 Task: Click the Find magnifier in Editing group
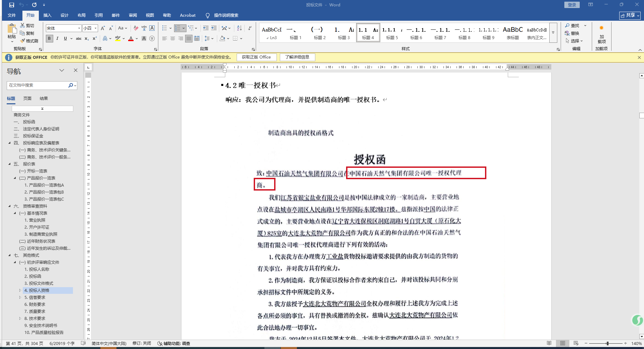(567, 26)
